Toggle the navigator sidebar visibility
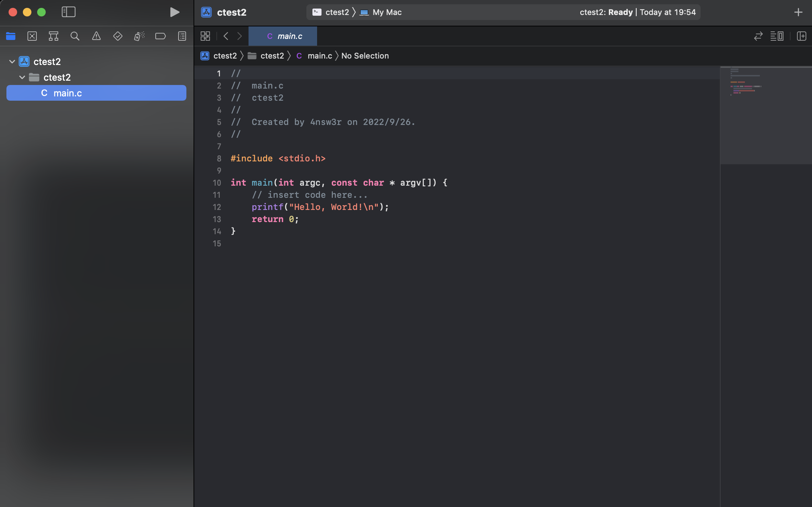The width and height of the screenshot is (812, 507). click(69, 12)
